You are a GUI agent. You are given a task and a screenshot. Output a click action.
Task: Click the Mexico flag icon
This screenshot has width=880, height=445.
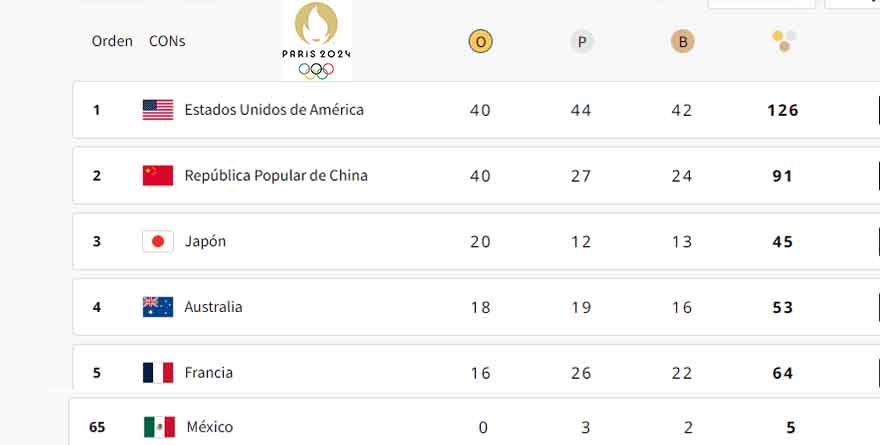point(159,427)
